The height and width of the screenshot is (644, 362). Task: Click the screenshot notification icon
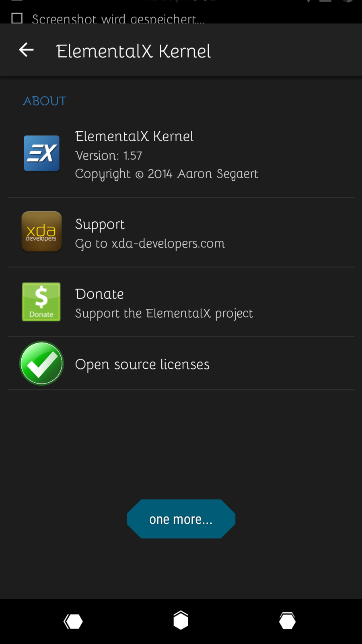[x=17, y=18]
